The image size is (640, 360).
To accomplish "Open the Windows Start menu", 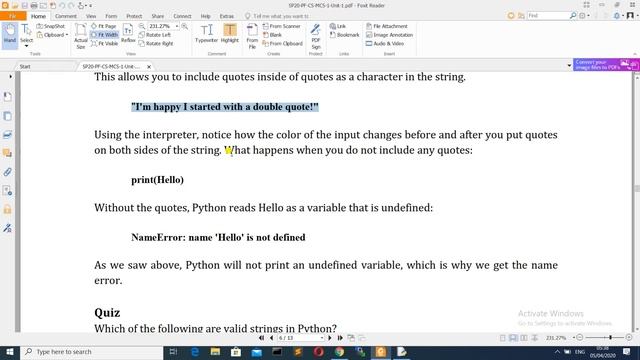I will pos(10,352).
